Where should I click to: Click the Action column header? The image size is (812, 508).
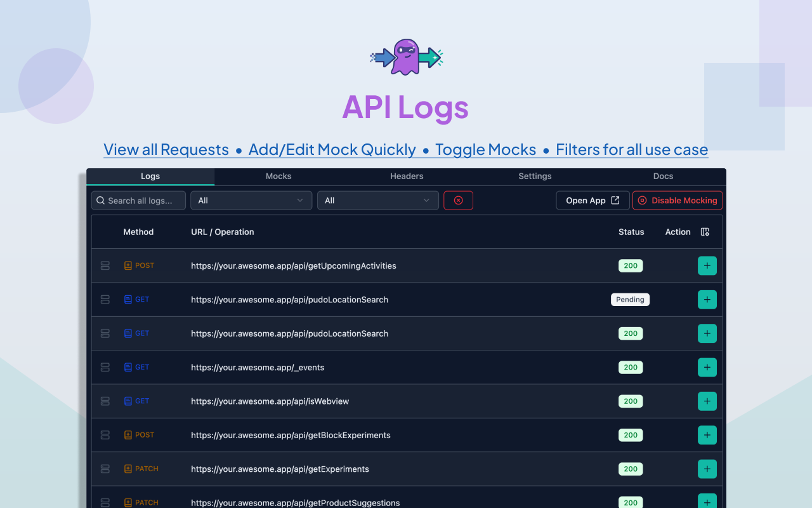678,232
